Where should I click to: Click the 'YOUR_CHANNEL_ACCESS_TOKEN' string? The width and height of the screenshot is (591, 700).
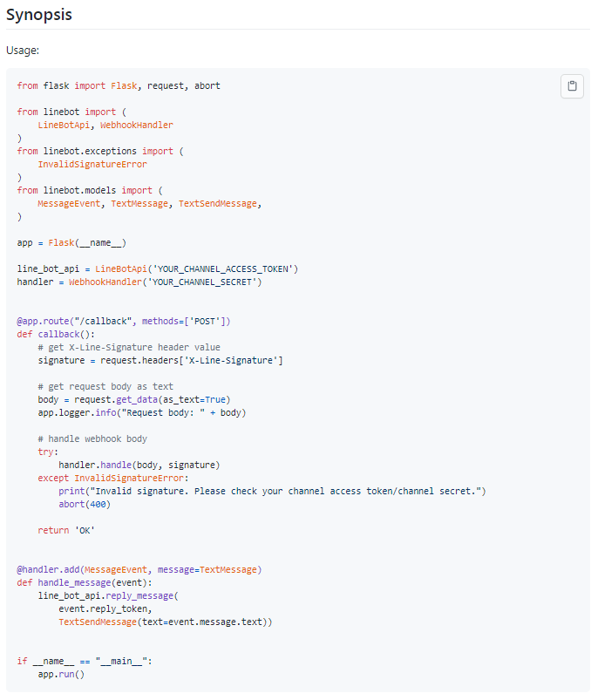point(223,269)
